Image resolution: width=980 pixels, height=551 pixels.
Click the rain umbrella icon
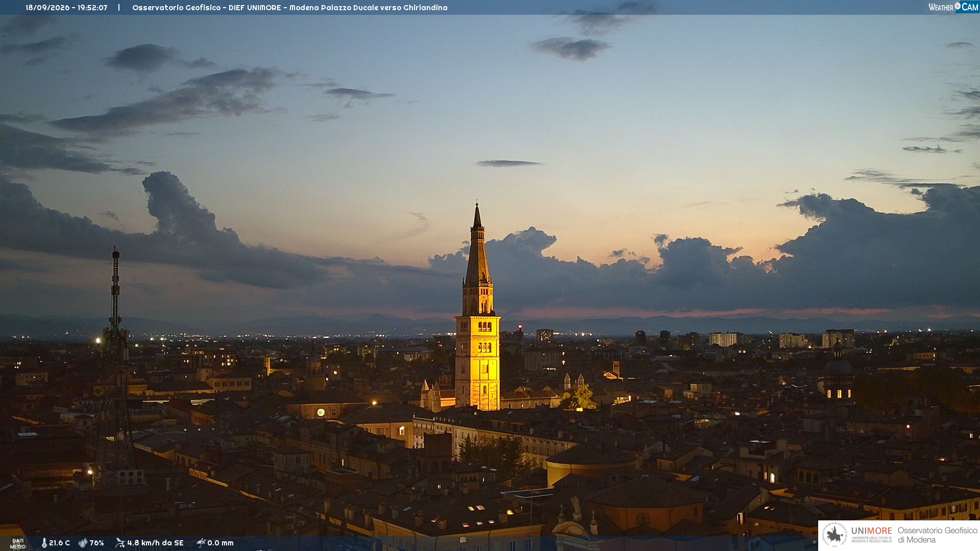click(x=201, y=543)
